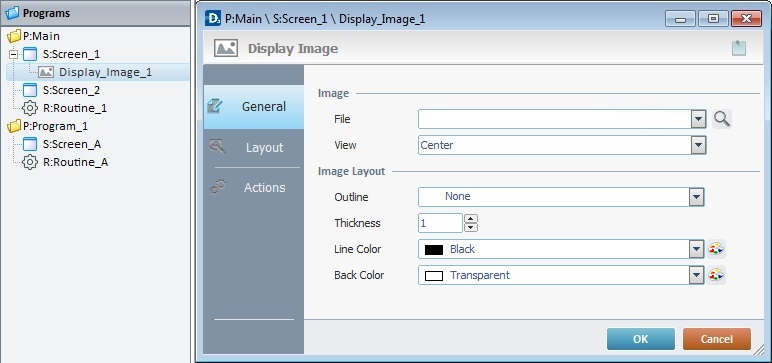
Task: Switch to the Actions tab
Action: pyautogui.click(x=254, y=188)
